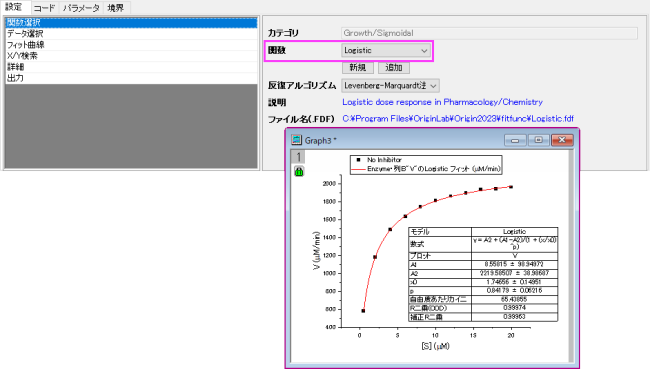Click the R二乗(COD) row in table
650x369 pixels.
(483, 308)
